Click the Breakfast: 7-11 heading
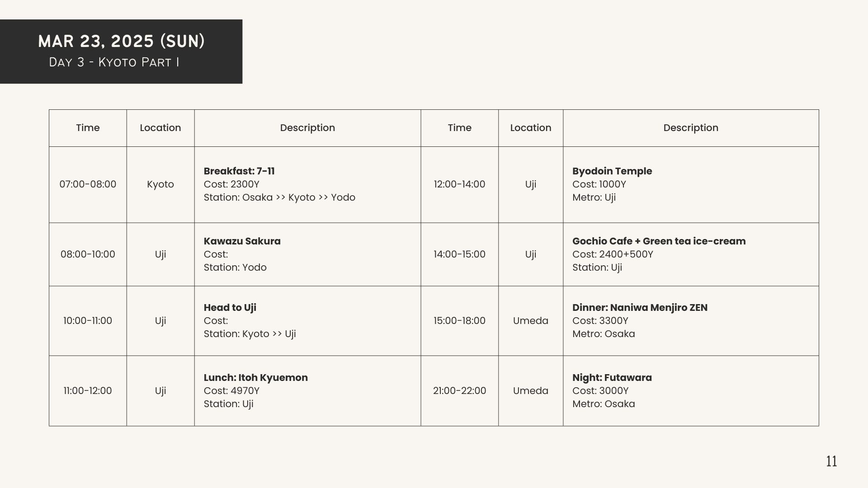 point(239,171)
